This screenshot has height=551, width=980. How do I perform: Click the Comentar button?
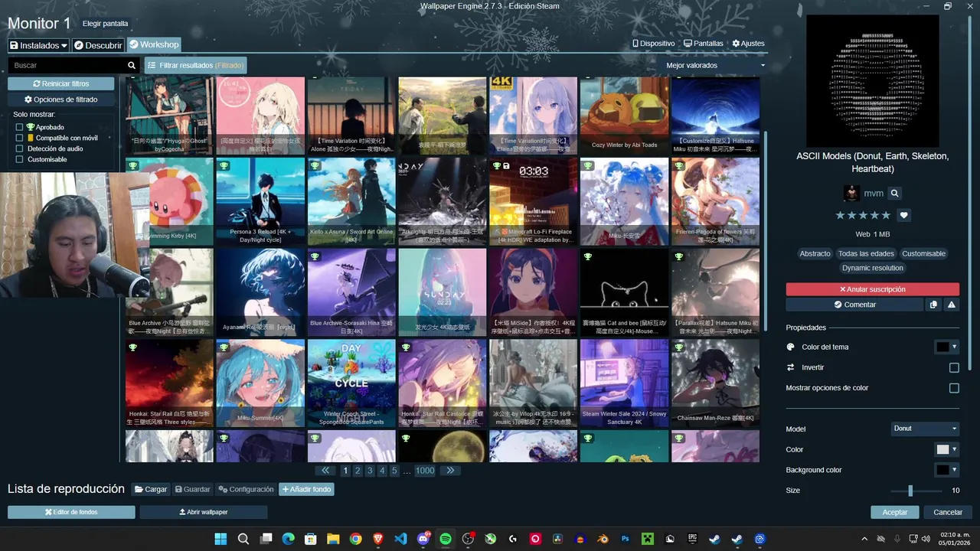click(854, 305)
